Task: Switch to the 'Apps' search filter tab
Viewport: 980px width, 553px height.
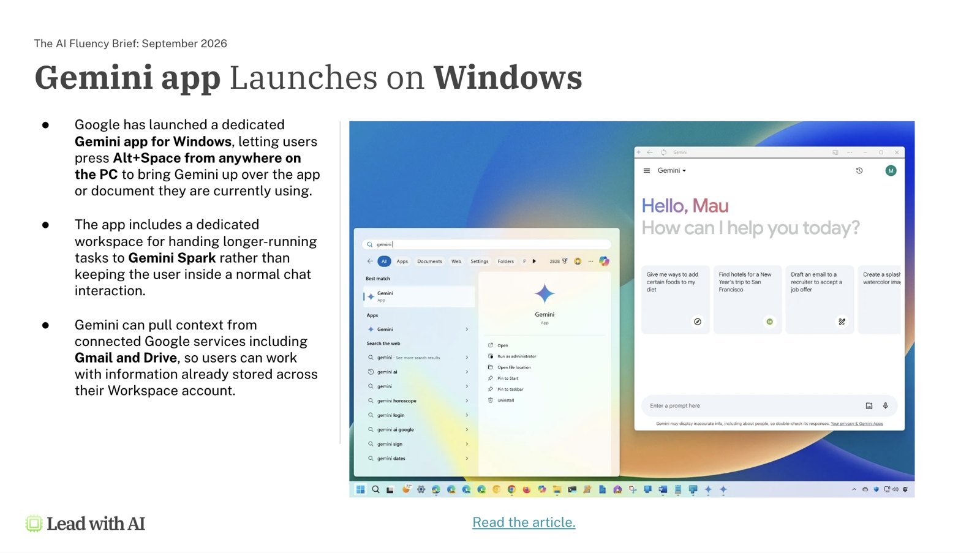Action: pos(402,261)
